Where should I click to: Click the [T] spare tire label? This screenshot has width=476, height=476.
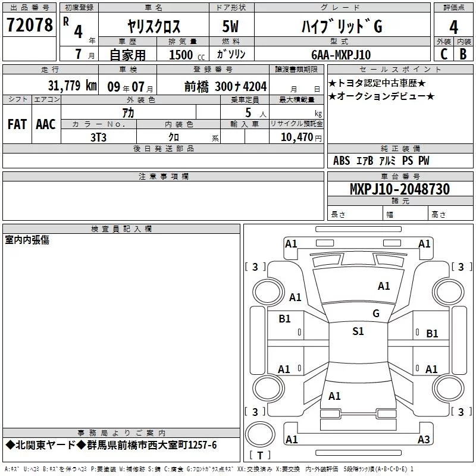point(260,455)
